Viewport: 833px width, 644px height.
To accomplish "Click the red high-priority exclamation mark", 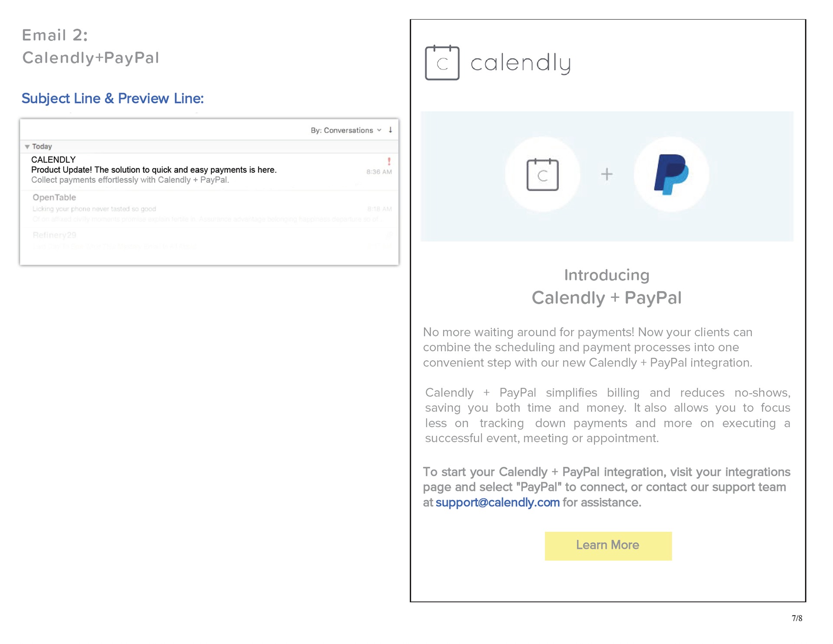I will [389, 161].
